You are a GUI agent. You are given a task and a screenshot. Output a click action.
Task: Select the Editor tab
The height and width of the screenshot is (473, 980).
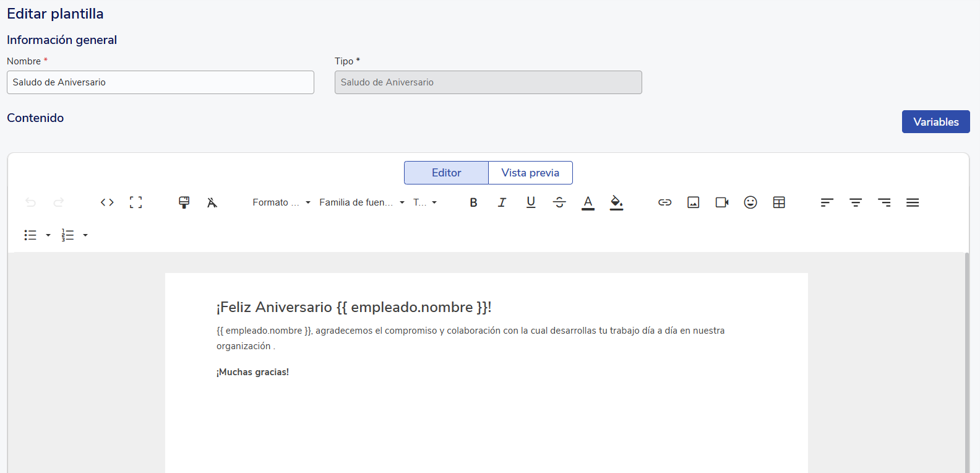(446, 173)
